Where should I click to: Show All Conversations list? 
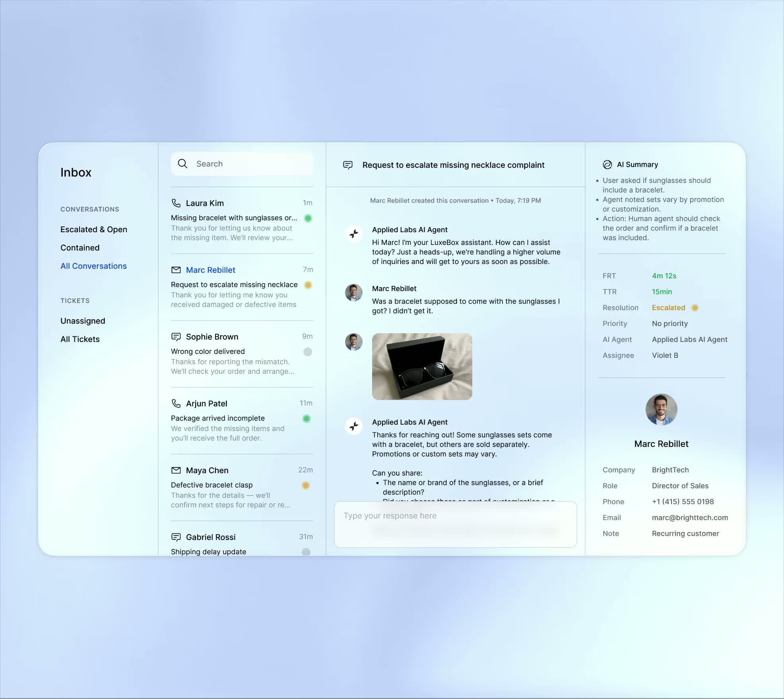93,266
